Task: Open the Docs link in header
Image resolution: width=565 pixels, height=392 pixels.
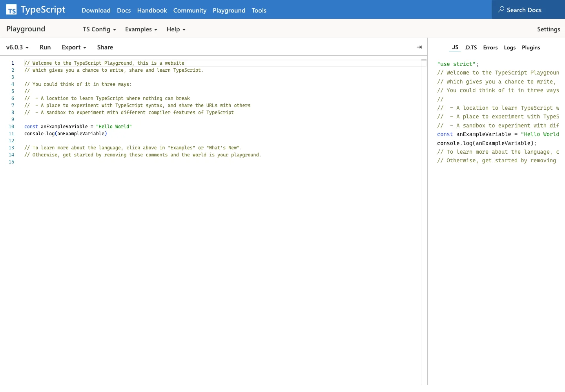Action: 124,10
